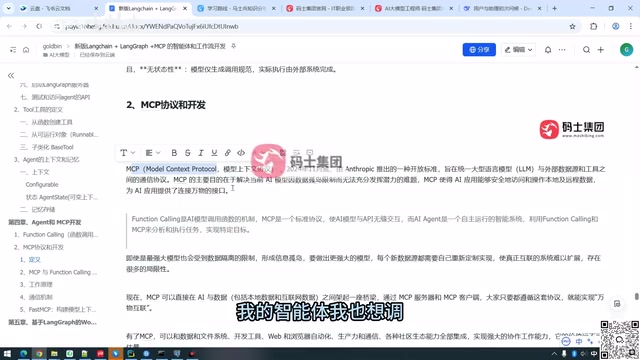Format selection as inline code

point(241,153)
